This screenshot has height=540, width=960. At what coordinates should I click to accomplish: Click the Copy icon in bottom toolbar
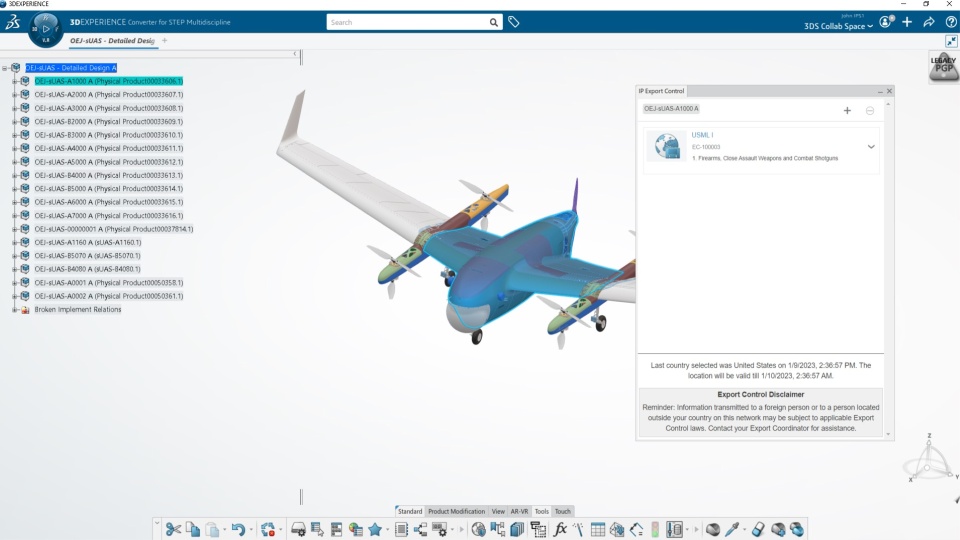[193, 530]
